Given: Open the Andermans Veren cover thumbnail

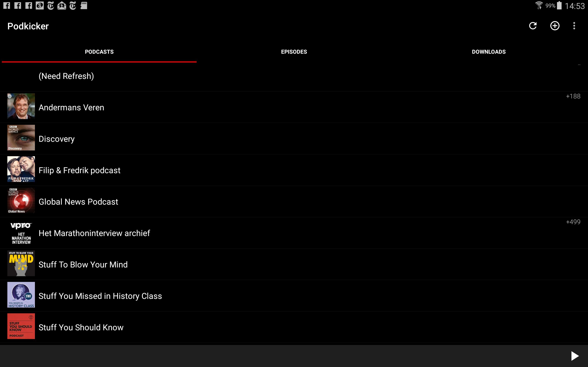Looking at the screenshot, I should pos(21,106).
